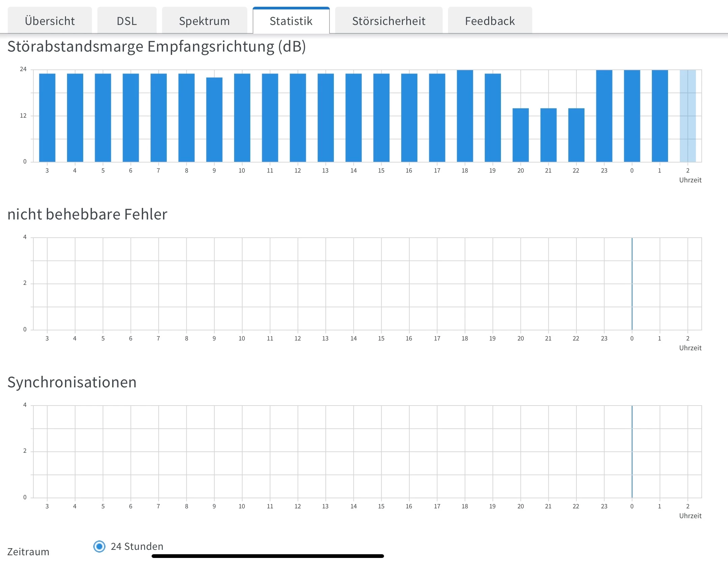Click the hour 18 bar in SNR chart
Screen dimensions: 728x563
465,116
